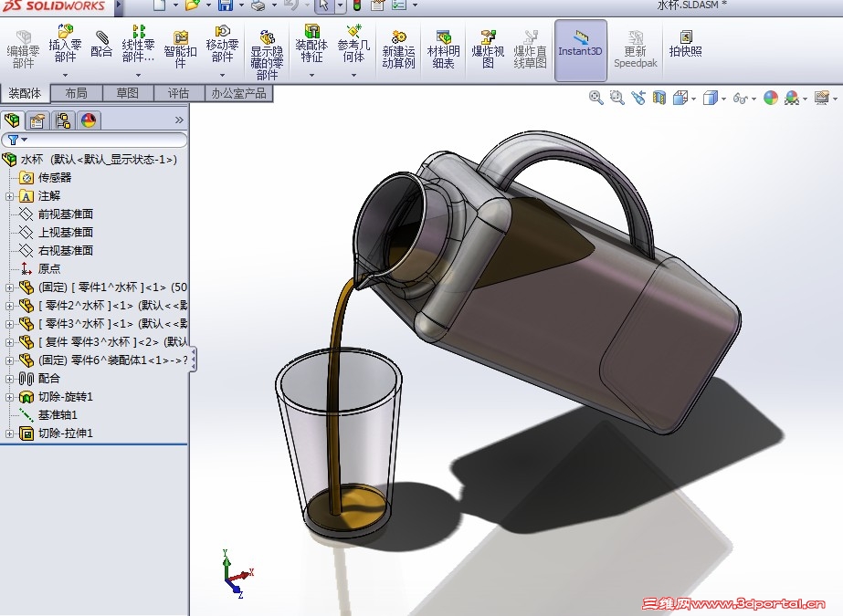
Task: Open Bill of Materials (材料明细表) tool
Action: [x=444, y=50]
